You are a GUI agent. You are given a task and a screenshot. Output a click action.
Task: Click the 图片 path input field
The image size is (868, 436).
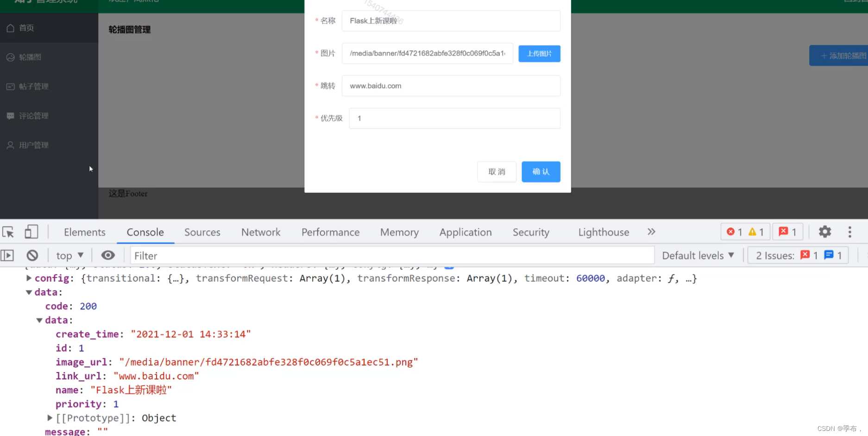point(427,53)
